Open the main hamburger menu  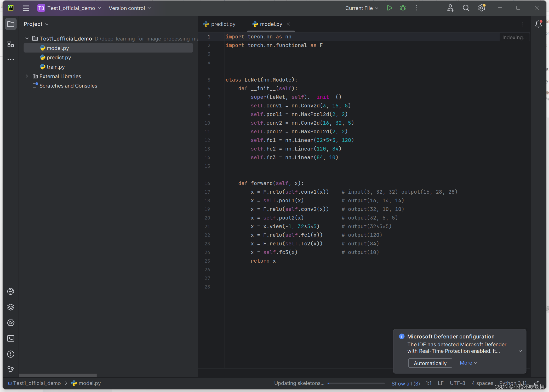tap(26, 8)
